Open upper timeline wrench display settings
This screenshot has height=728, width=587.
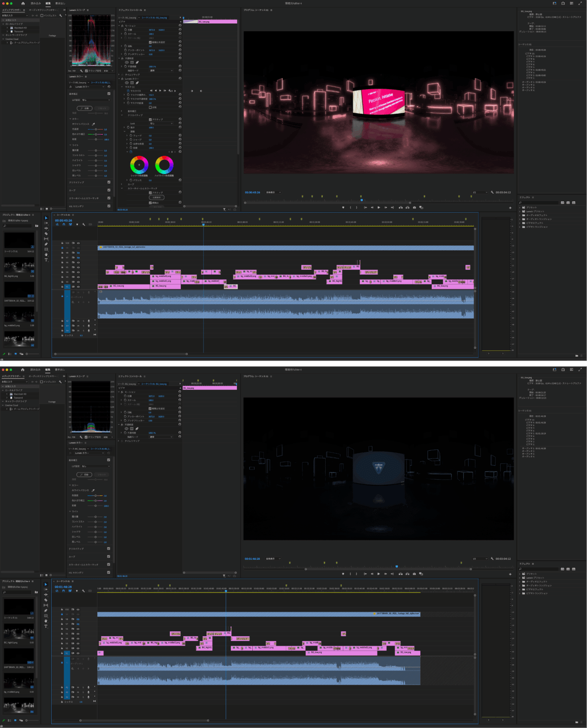pos(84,224)
